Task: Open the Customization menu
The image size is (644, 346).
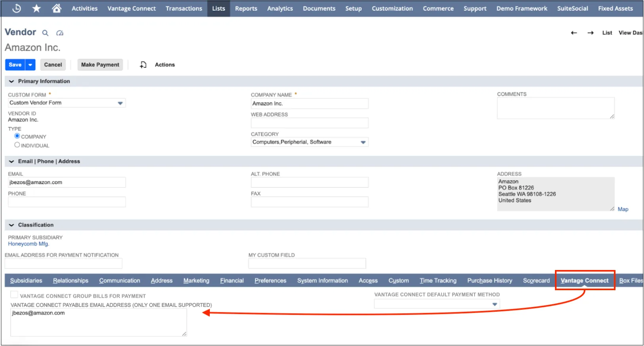Action: (x=392, y=8)
